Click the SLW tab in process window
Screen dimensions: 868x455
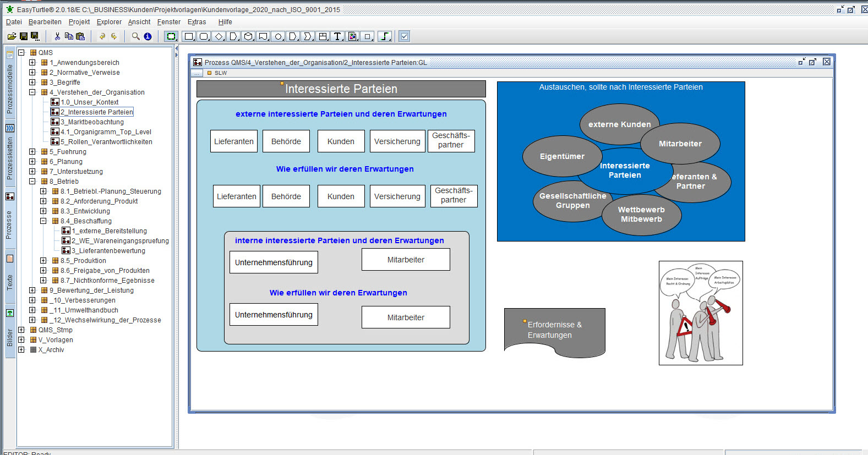[x=217, y=73]
